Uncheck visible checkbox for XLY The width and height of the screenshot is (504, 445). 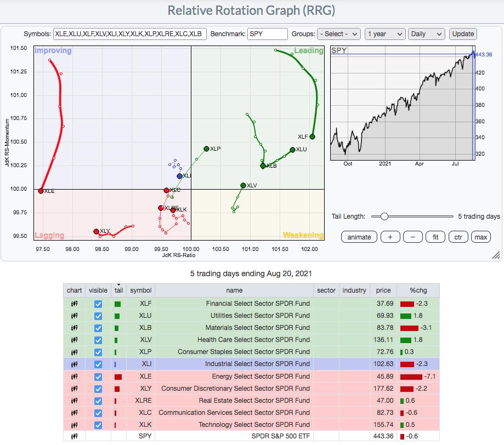[x=98, y=389]
